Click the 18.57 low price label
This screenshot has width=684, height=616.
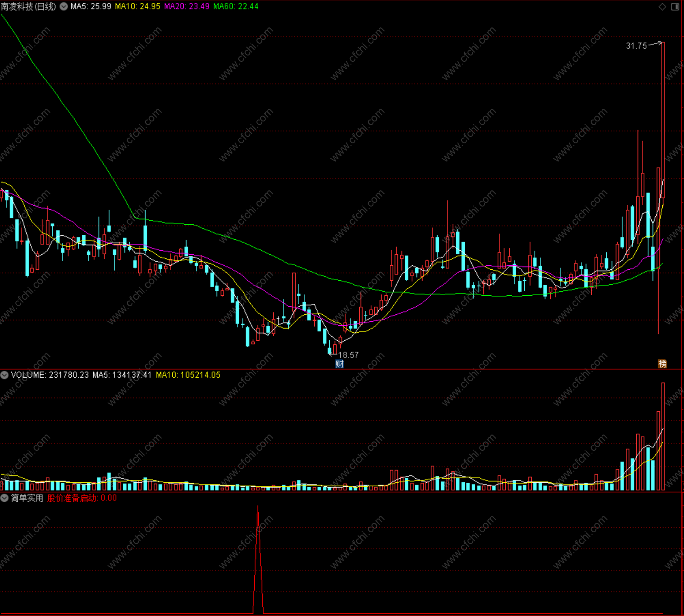coord(348,355)
